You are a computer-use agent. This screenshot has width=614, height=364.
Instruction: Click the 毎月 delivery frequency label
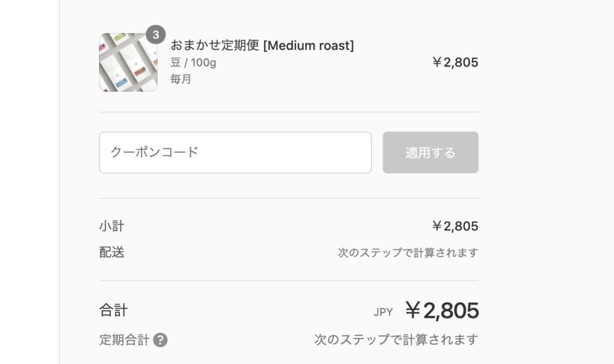pos(180,79)
